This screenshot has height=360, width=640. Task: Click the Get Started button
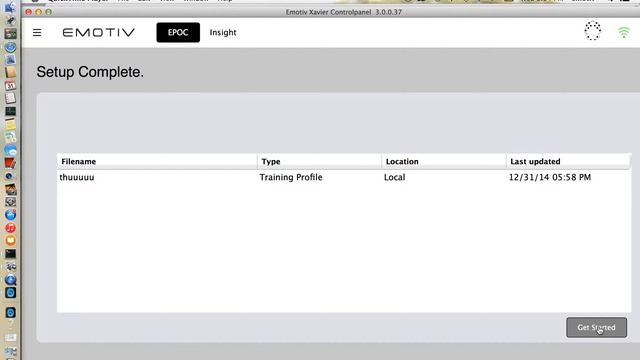(596, 327)
